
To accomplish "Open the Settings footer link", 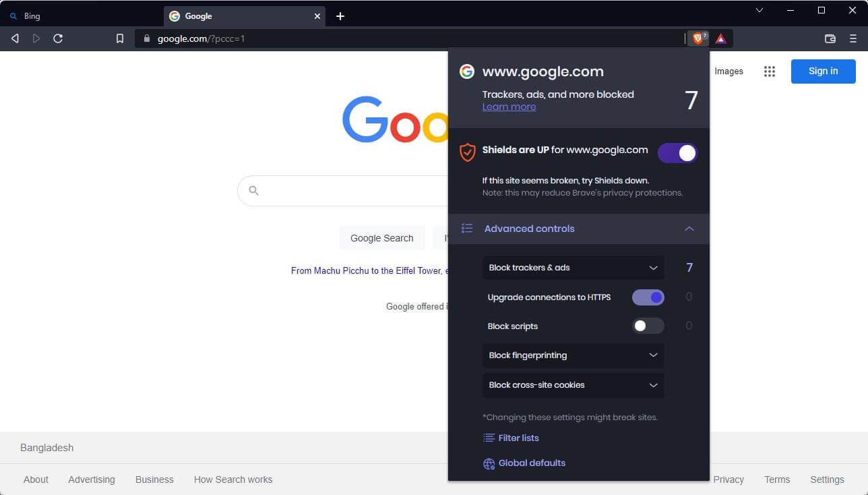I will point(827,479).
